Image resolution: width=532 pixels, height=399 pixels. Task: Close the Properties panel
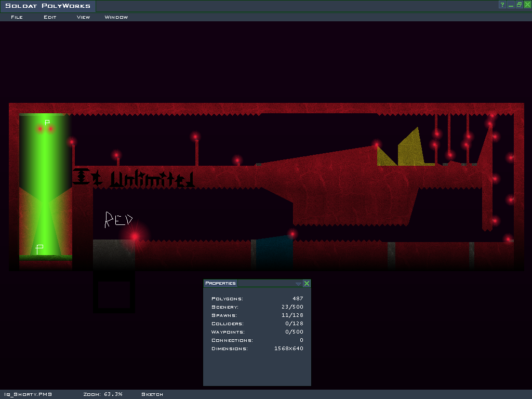click(x=307, y=283)
